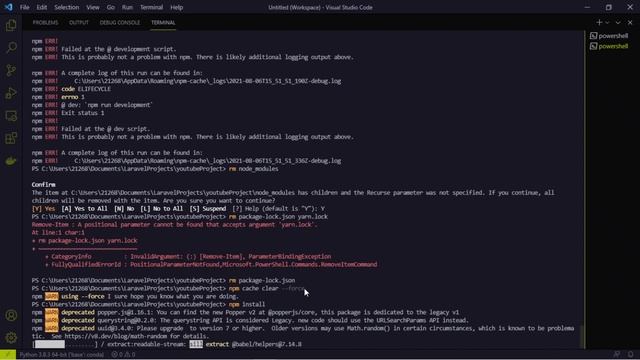The width and height of the screenshot is (640, 360).
Task: Click the '@ dev: npm run development' line
Action: tap(107, 105)
